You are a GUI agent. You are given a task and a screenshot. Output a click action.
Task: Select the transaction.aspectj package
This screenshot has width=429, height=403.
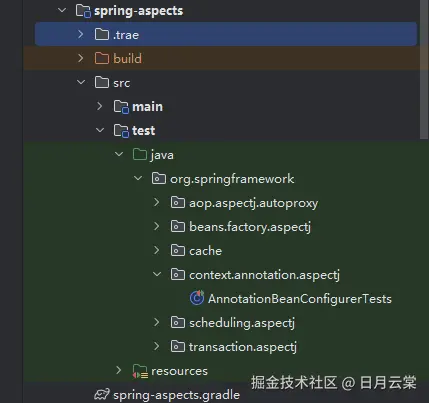click(x=243, y=347)
